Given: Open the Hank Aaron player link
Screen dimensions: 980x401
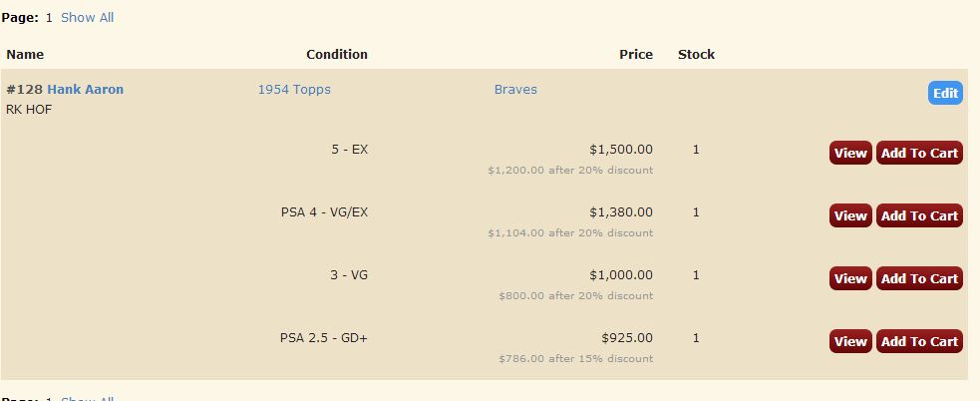Looking at the screenshot, I should coord(85,90).
